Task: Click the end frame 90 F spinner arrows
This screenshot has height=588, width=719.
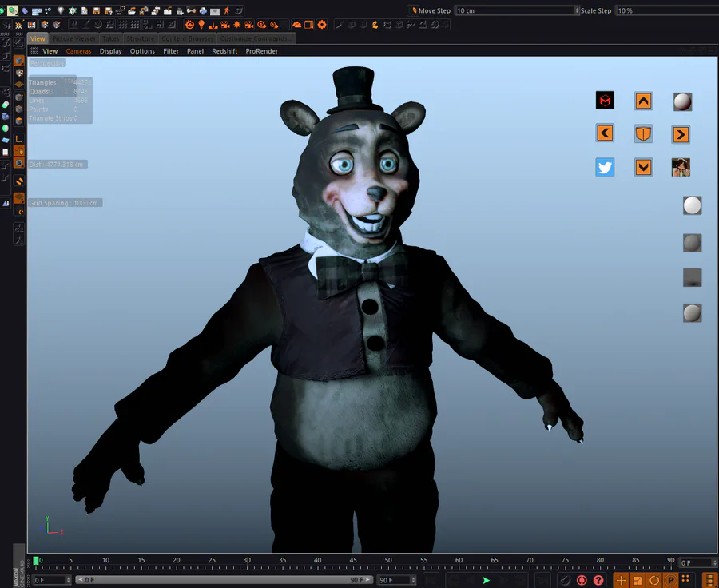Action: pos(413,580)
